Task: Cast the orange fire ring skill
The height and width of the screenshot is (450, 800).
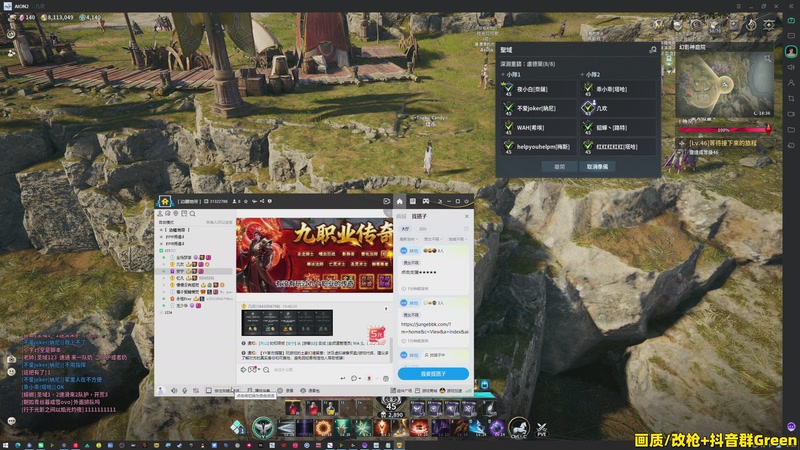Action: (x=323, y=428)
